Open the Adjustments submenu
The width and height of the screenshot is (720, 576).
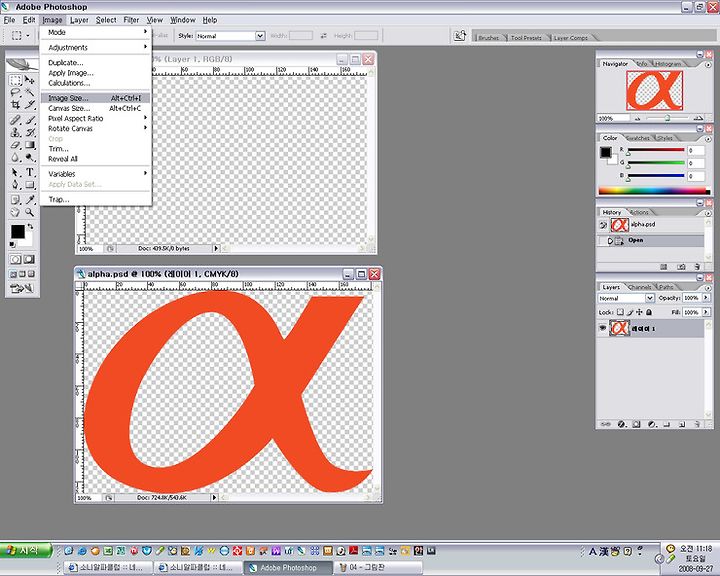tap(96, 47)
